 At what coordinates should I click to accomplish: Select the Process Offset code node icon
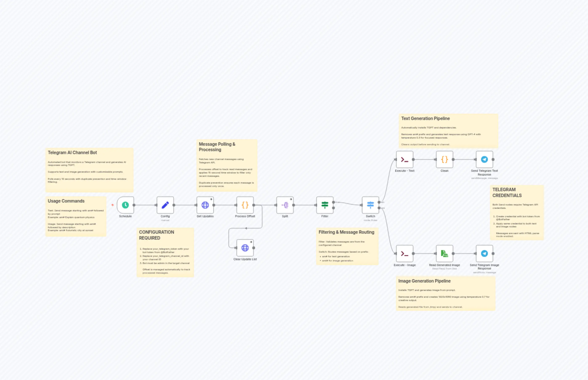(245, 205)
